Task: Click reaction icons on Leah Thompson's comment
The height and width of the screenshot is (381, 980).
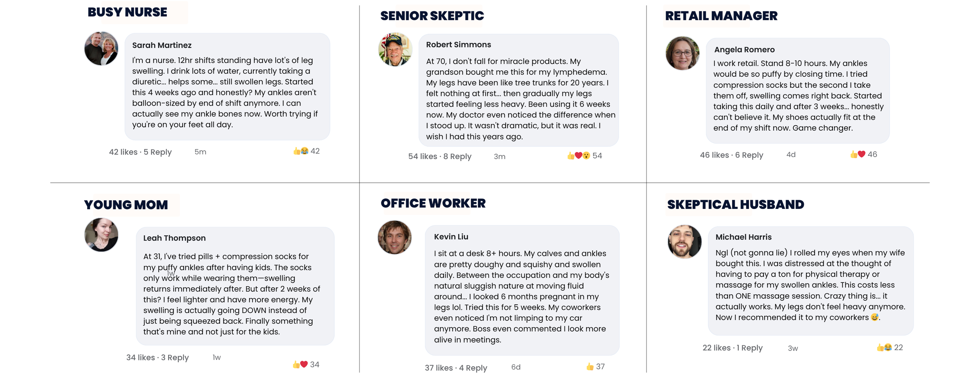Action: [300, 365]
